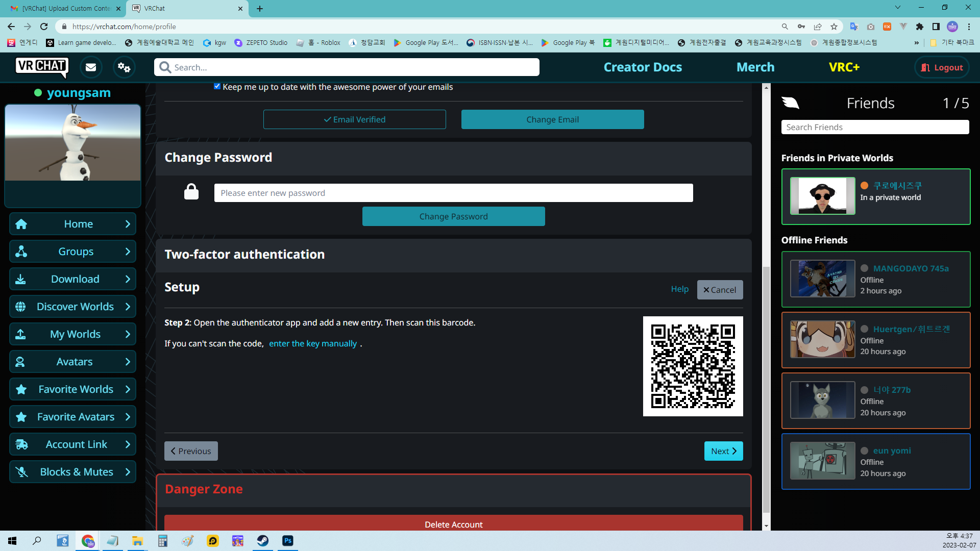980x551 pixels.
Task: Click the Avatars person icon
Action: [20, 362]
